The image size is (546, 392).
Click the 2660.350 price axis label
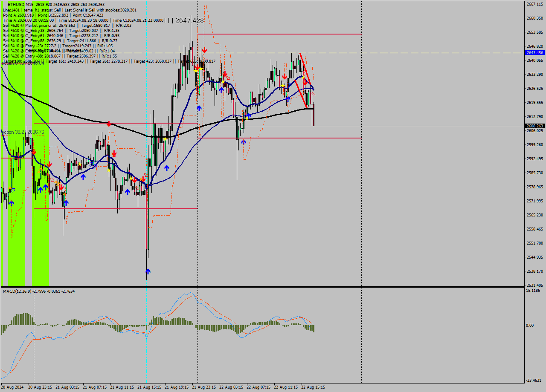[x=535, y=18]
